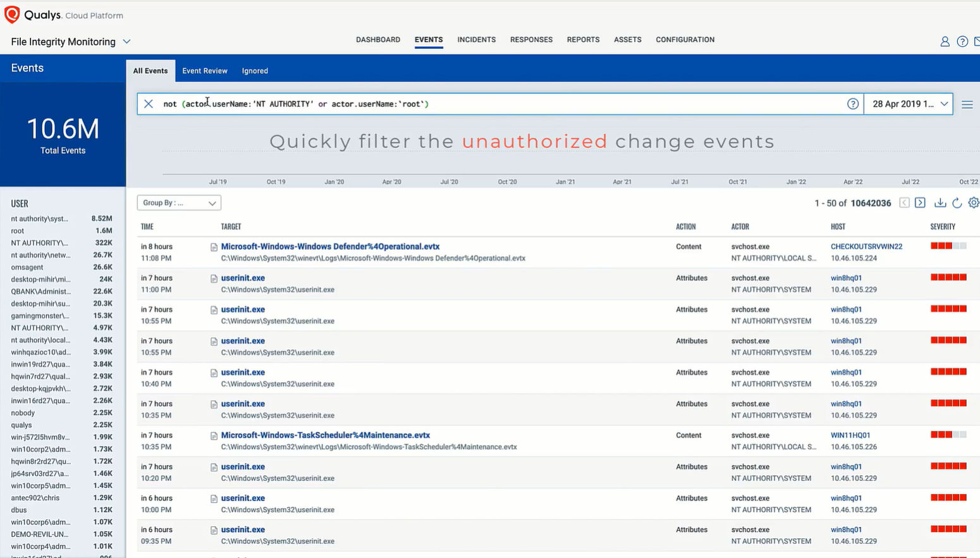Open the Group By dropdown
980x558 pixels.
(179, 202)
